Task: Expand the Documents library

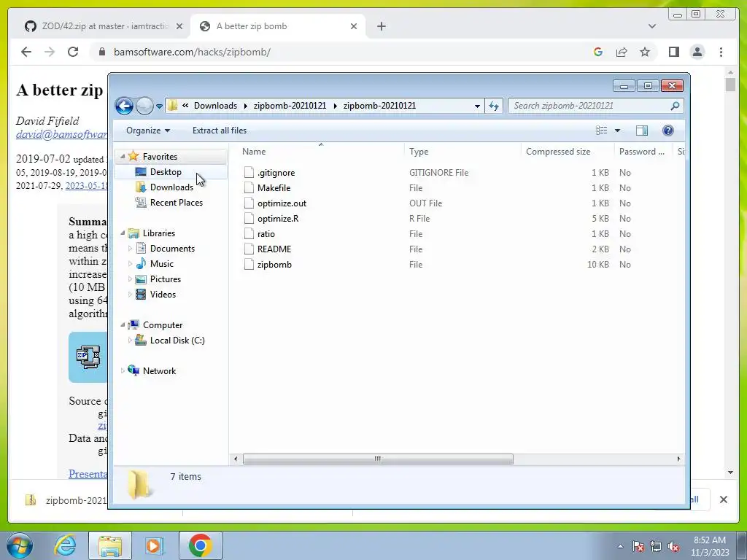Action: tap(130, 249)
